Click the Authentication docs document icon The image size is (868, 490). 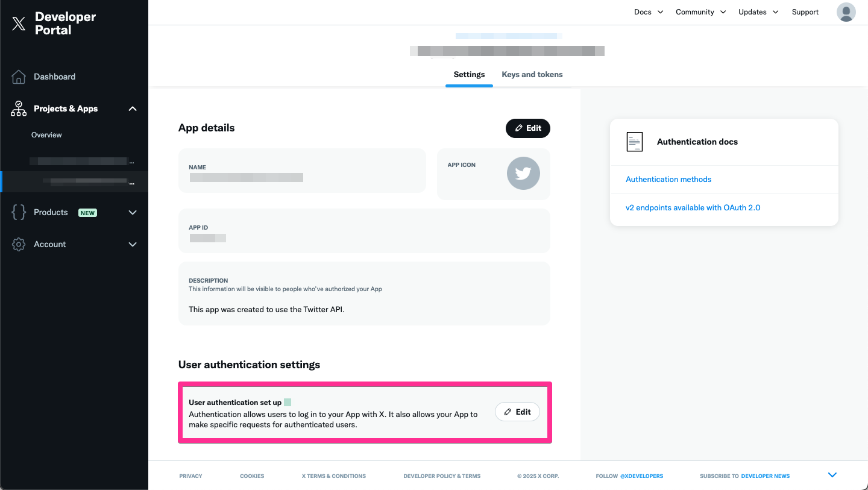coord(635,142)
